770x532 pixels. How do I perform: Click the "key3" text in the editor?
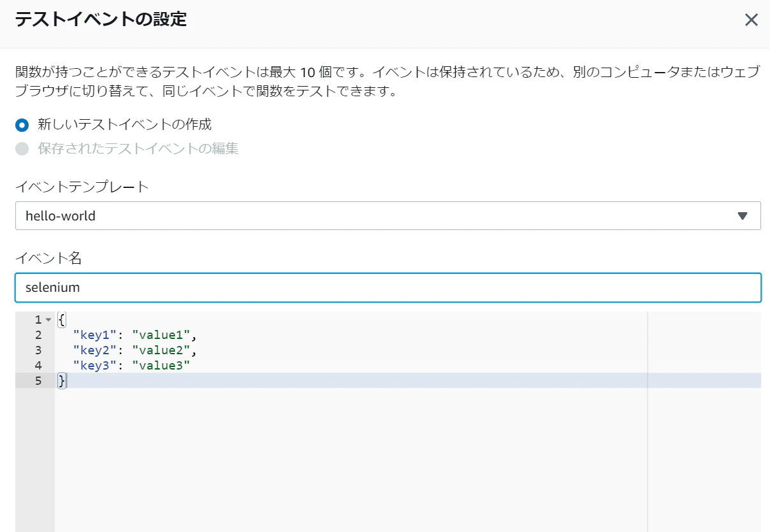click(94, 365)
